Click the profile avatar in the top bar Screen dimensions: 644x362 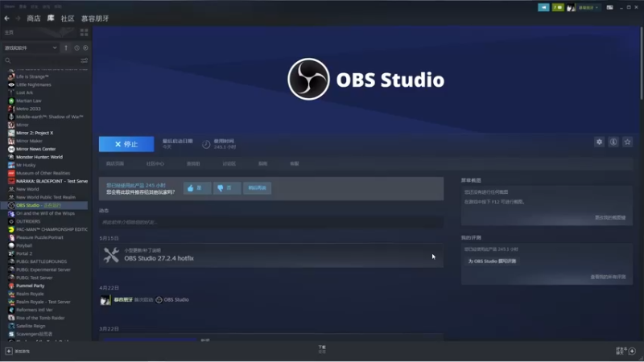click(x=571, y=7)
